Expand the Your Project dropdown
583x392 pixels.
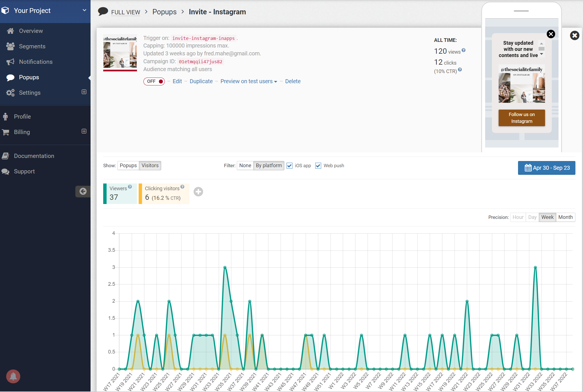84,10
